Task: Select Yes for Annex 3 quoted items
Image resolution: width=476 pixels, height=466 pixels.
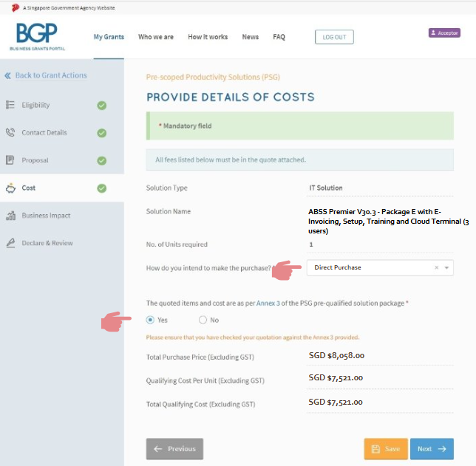Action: (x=150, y=320)
